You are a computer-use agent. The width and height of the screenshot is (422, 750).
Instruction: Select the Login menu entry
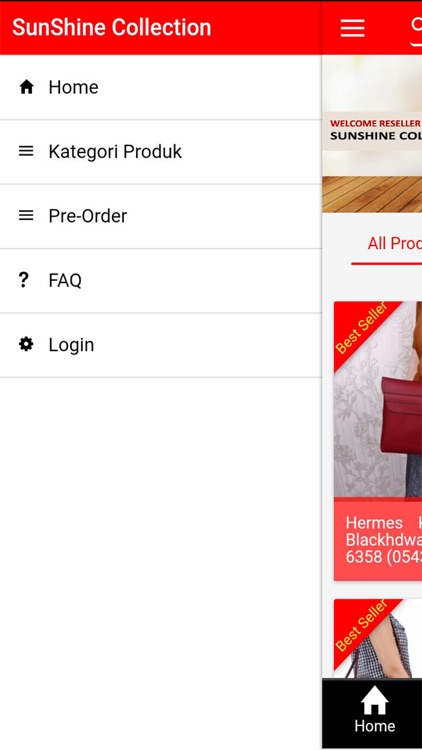(x=160, y=345)
